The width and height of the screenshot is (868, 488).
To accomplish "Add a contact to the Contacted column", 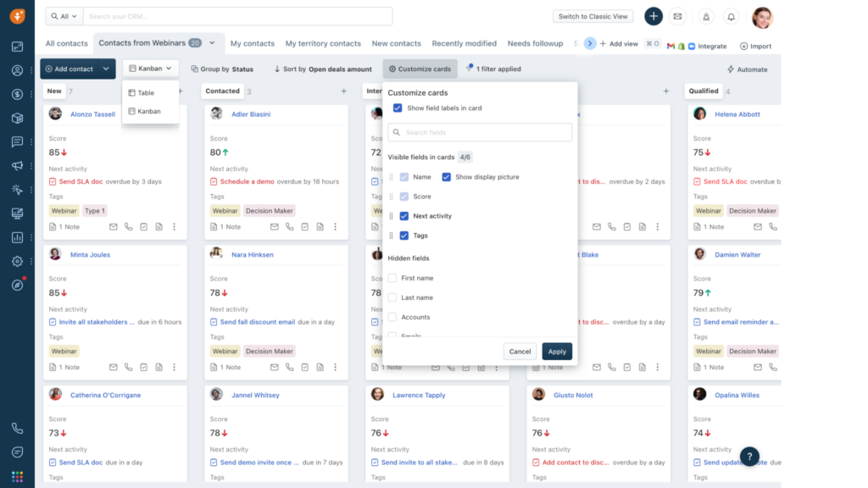I will 343,91.
